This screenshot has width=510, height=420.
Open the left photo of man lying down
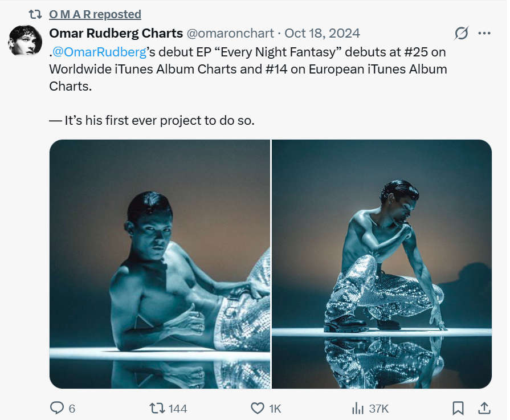click(x=160, y=264)
